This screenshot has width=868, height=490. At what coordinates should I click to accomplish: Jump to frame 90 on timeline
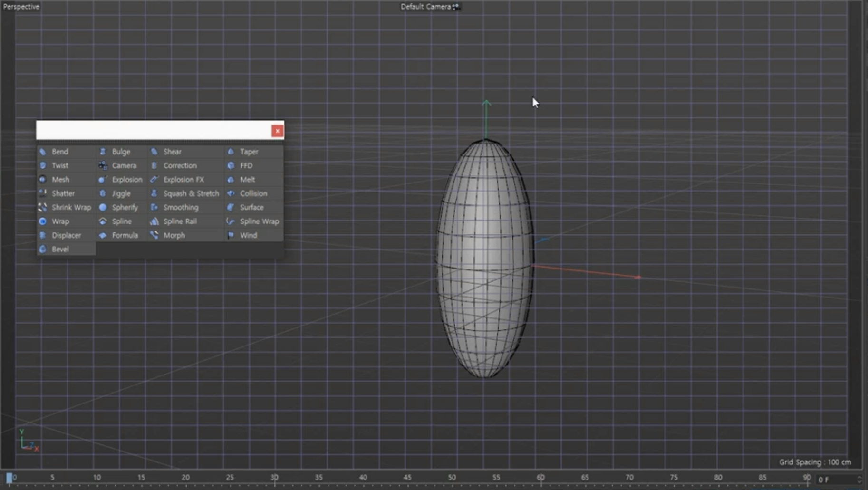[x=807, y=478]
